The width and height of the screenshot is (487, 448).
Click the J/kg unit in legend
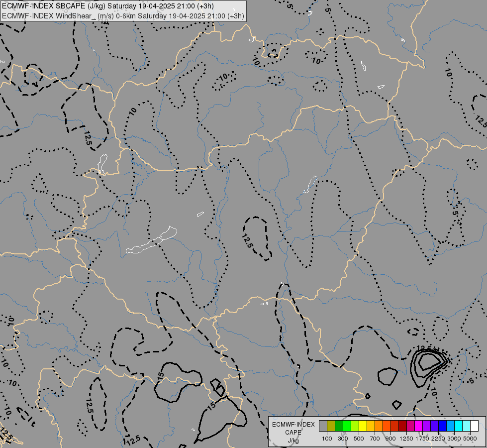pyautogui.click(x=293, y=441)
